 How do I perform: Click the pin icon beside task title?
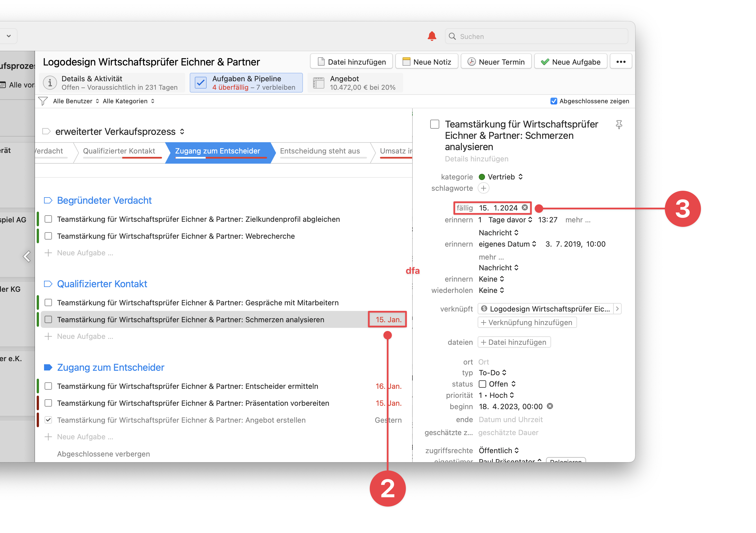[619, 124]
